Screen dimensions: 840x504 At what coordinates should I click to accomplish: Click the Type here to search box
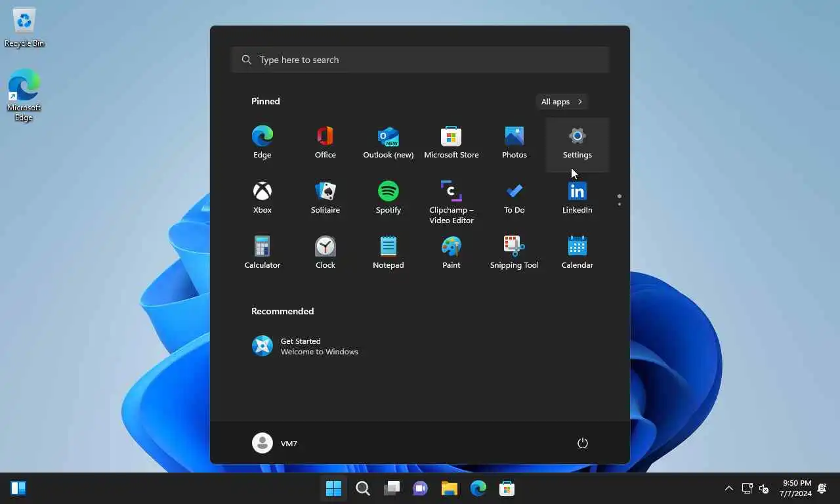point(420,60)
